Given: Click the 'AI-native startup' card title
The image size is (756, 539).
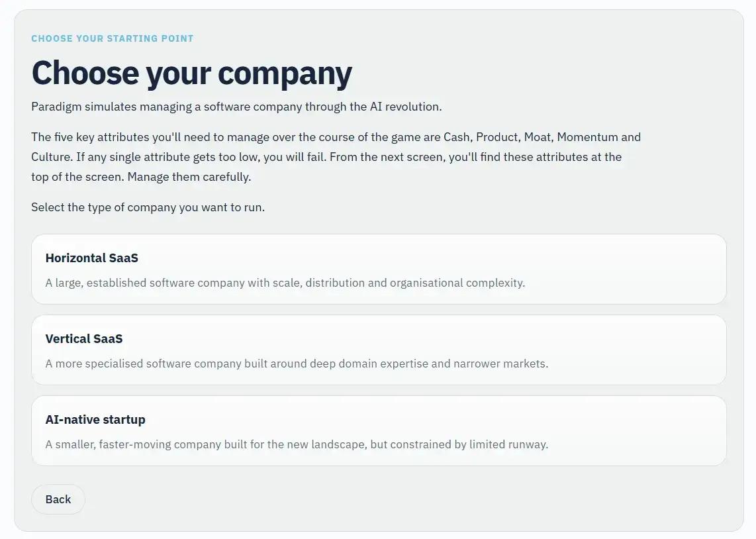Looking at the screenshot, I should click(95, 419).
